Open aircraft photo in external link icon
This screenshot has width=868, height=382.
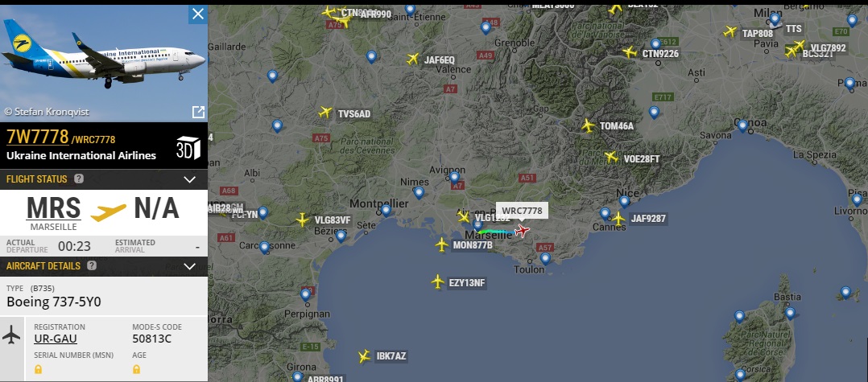(x=198, y=113)
